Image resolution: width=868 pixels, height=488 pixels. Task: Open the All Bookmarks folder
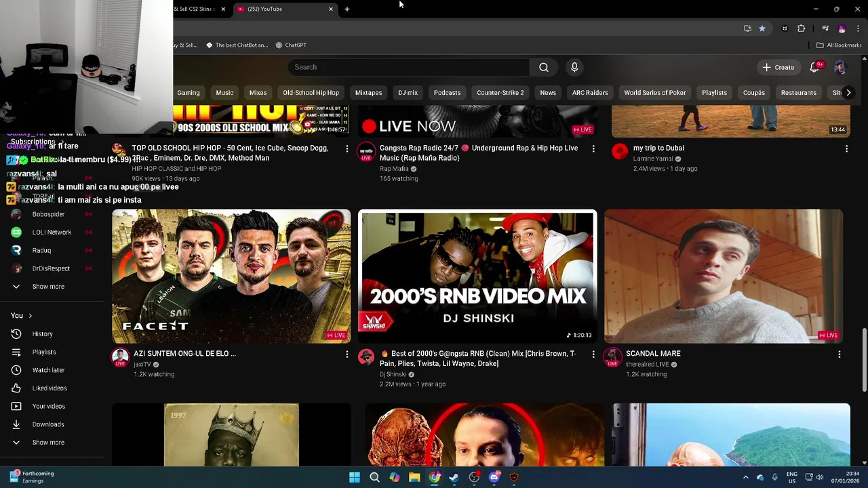tap(839, 45)
